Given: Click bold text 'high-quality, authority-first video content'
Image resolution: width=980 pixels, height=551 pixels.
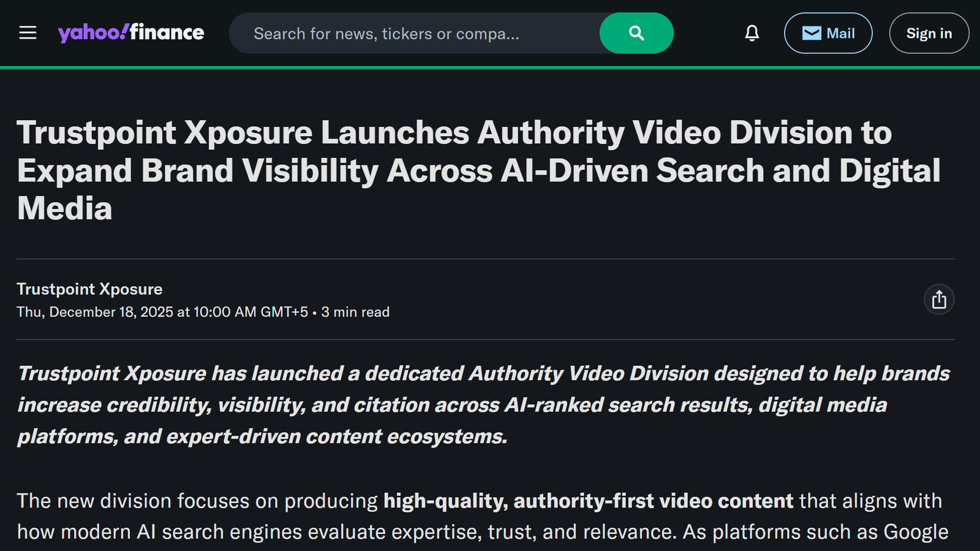Looking at the screenshot, I should (x=588, y=501).
